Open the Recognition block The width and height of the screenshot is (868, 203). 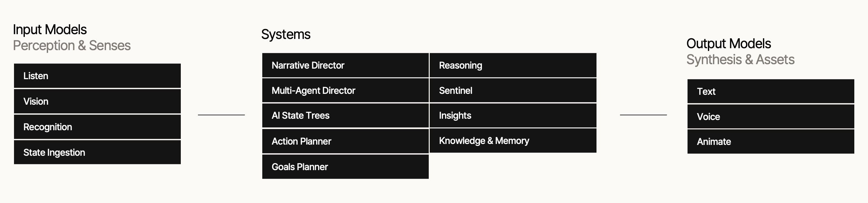tap(97, 127)
